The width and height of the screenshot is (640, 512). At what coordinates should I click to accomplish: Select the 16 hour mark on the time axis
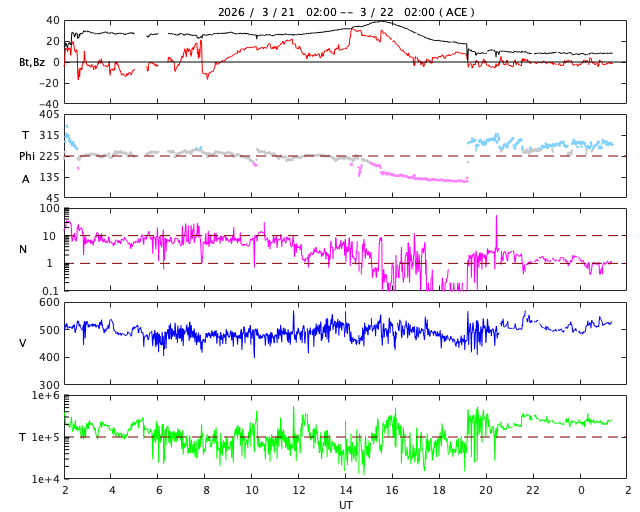coord(393,491)
